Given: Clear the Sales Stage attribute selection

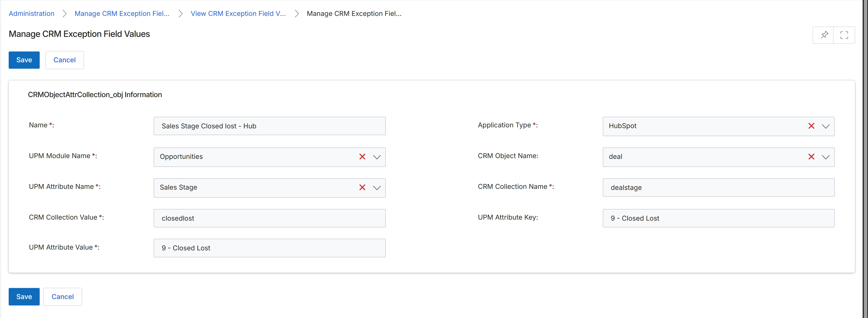Looking at the screenshot, I should pos(362,187).
